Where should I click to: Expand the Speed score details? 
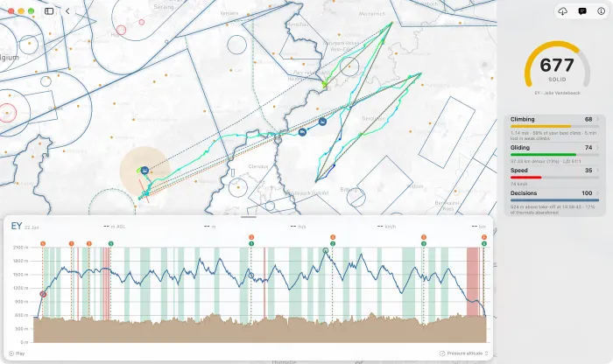point(597,171)
